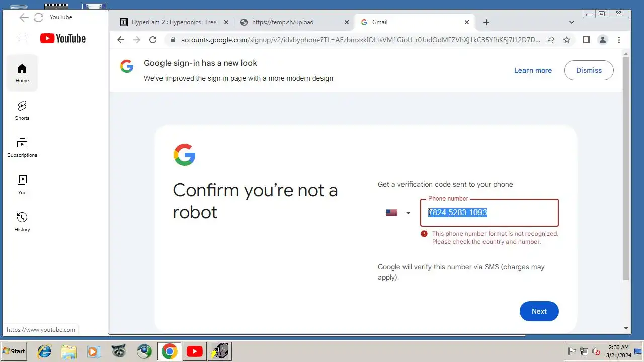Switch to Chrome in the taskbar
The image size is (644, 362).
170,351
